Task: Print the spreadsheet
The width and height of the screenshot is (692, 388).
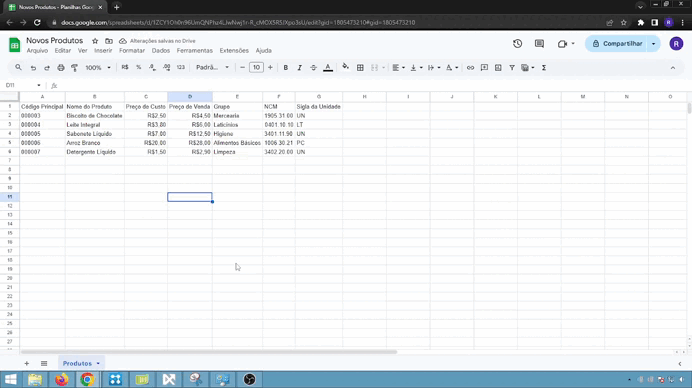Action: (61, 68)
